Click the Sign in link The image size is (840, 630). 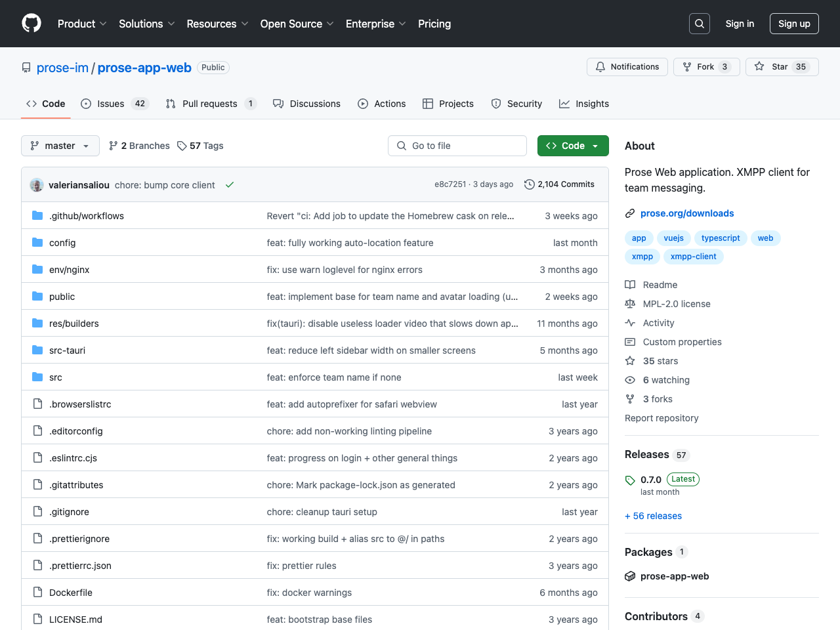(x=740, y=24)
